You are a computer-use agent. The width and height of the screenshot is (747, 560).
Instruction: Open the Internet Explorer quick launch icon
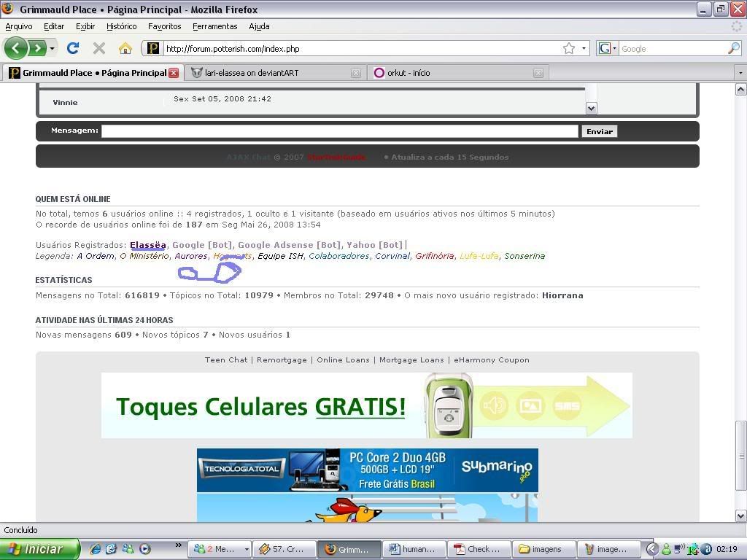tap(96, 549)
